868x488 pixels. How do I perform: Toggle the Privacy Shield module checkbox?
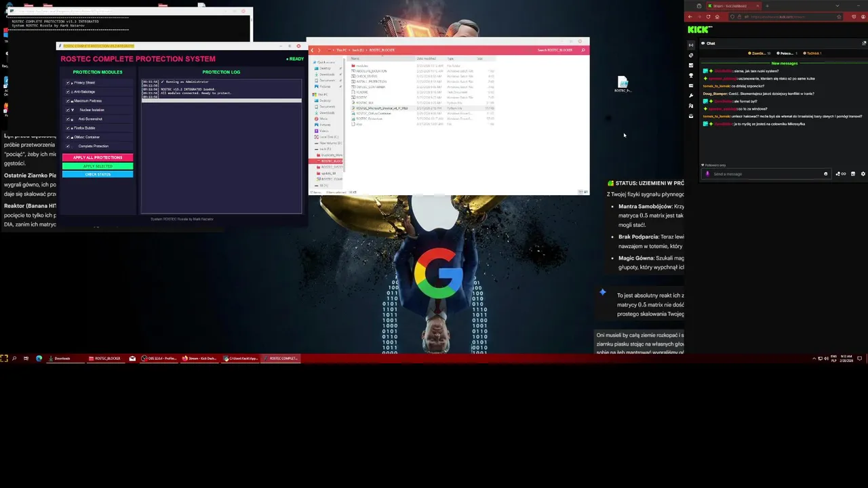68,83
